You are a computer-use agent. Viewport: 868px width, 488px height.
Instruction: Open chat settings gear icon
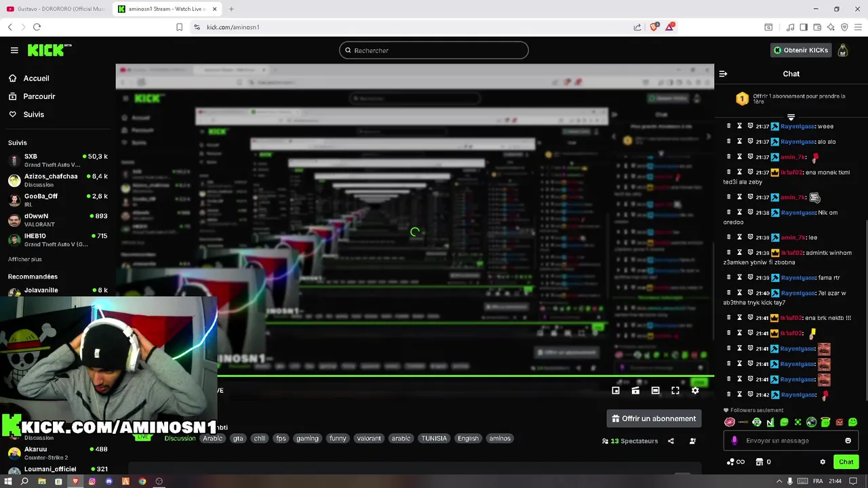823,462
